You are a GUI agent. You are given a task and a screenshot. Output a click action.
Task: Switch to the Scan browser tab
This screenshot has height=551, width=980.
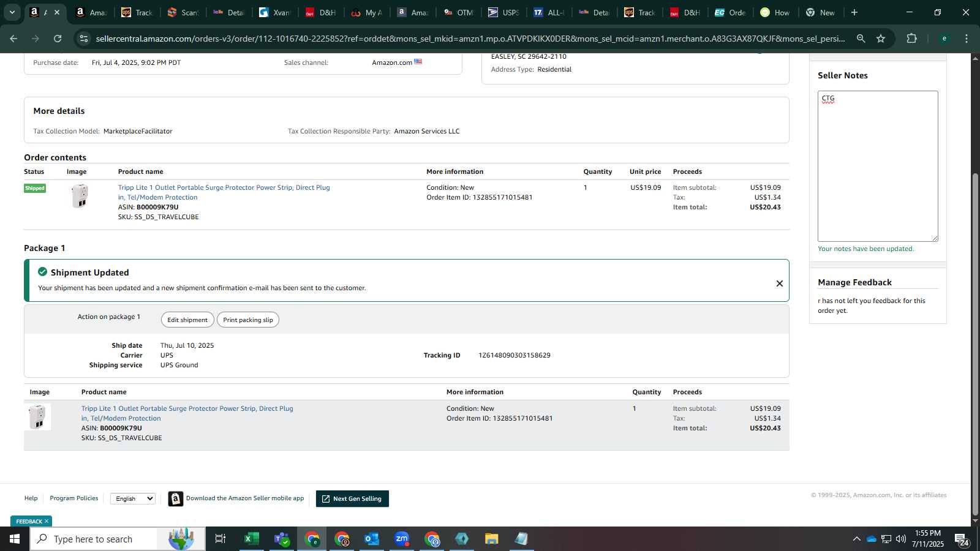pyautogui.click(x=183, y=12)
